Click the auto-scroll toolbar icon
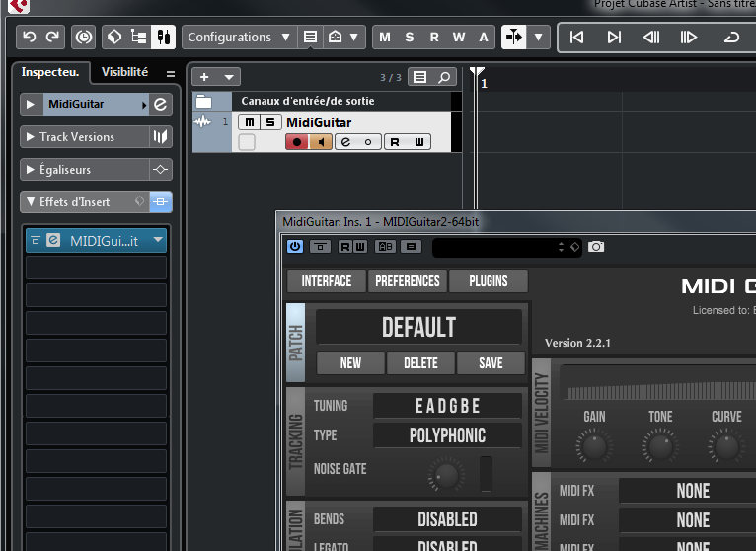This screenshot has height=551, width=756. coord(514,38)
